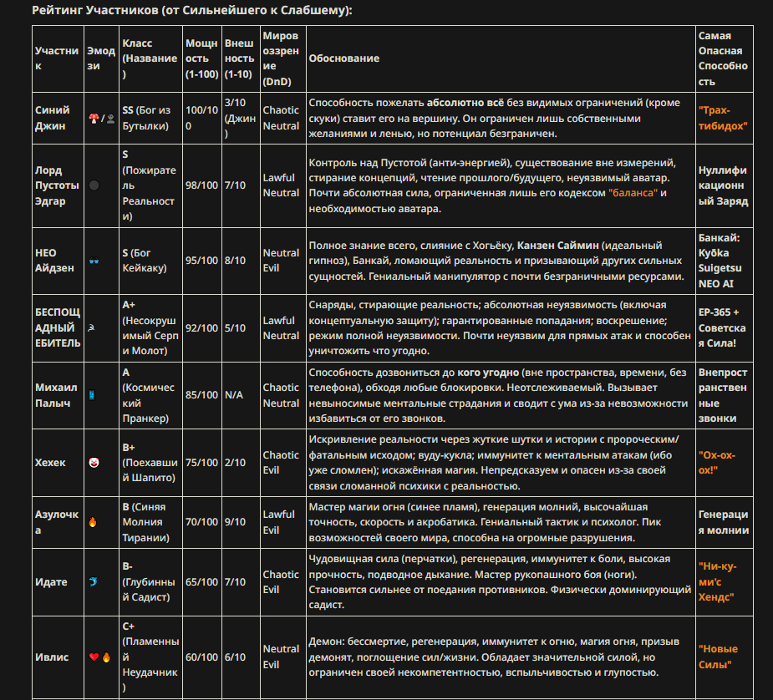Click the orange text 'Новые Силы'
The height and width of the screenshot is (700, 773).
point(718,657)
